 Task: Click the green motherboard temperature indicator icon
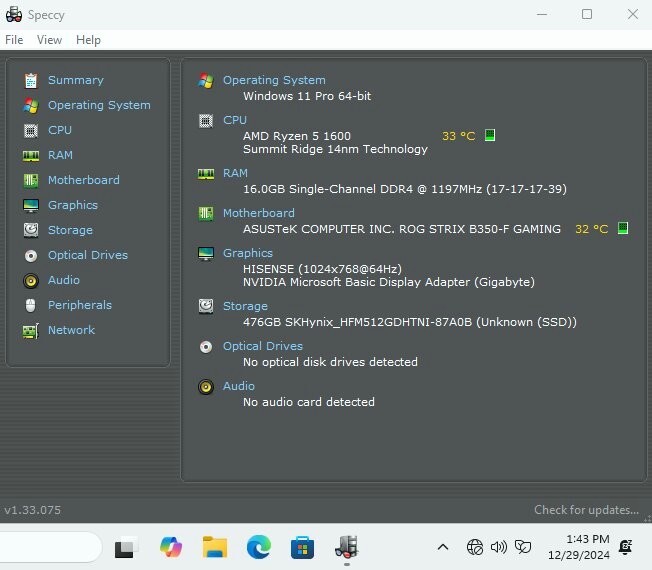tap(623, 228)
